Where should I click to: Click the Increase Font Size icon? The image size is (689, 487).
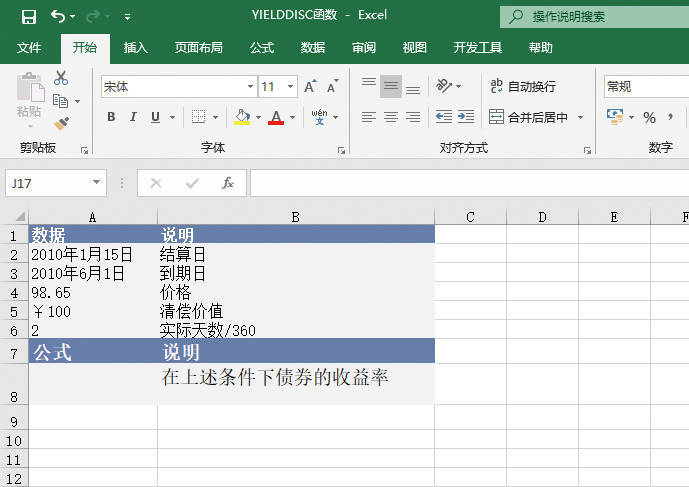312,87
